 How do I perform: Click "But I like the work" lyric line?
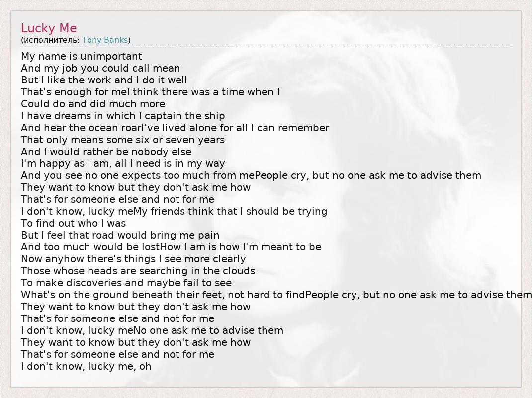pos(104,80)
